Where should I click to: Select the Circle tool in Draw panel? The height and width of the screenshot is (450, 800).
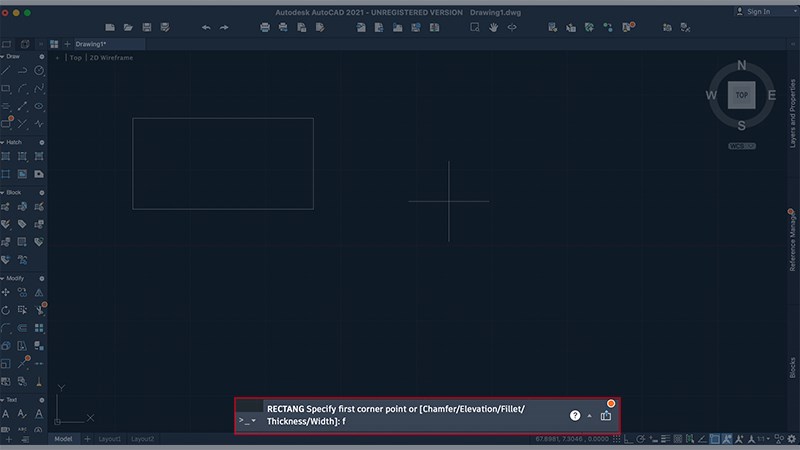tap(39, 71)
